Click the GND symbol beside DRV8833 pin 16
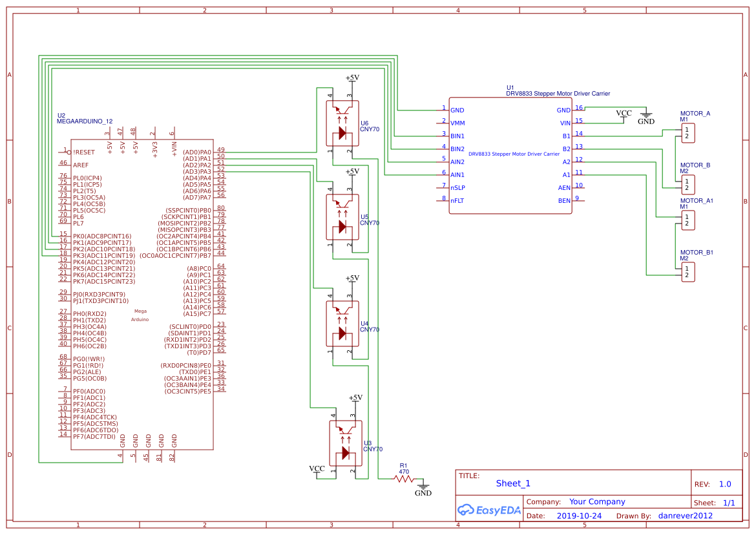 coord(646,116)
